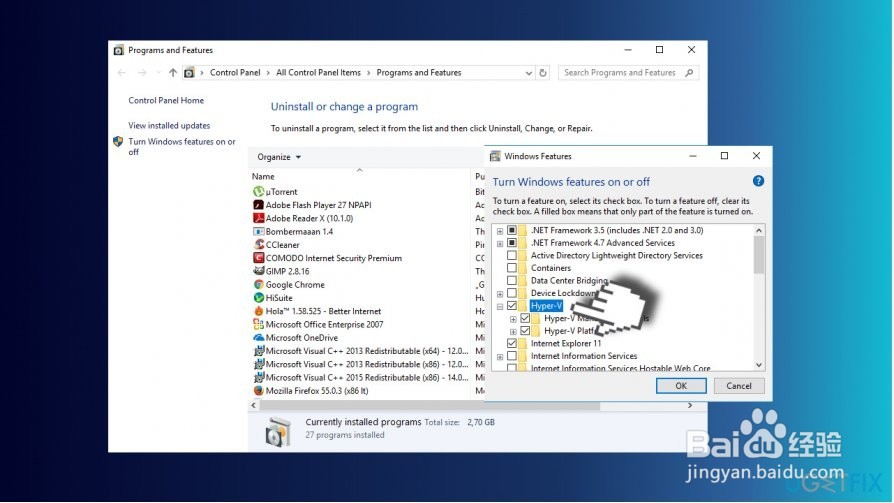The image size is (894, 503).
Task: Click the CCleaner program icon
Action: [x=258, y=245]
